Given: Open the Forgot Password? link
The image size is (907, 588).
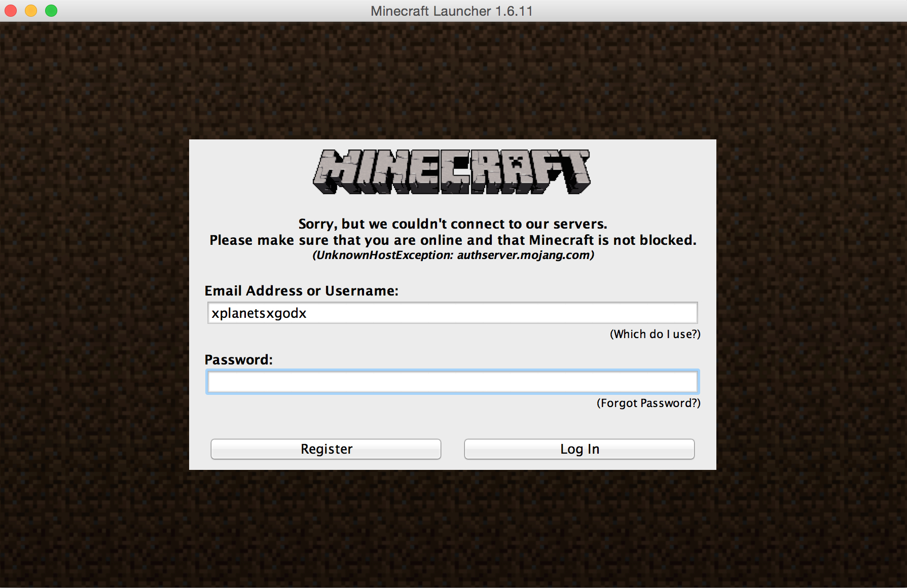Looking at the screenshot, I should pyautogui.click(x=648, y=403).
